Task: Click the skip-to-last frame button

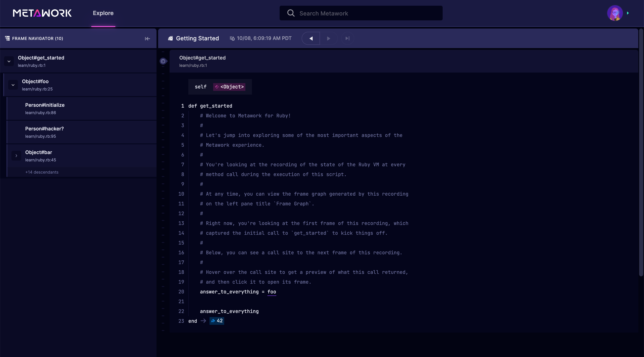Action: tap(347, 39)
